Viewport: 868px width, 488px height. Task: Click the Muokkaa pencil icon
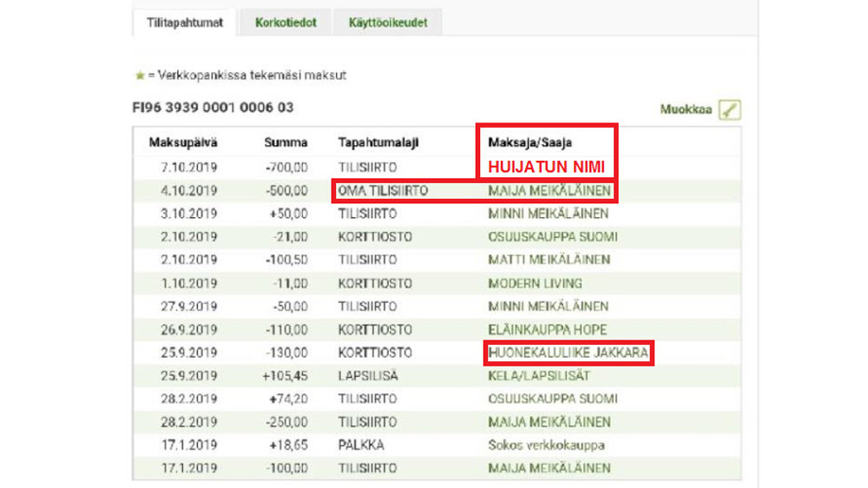tap(730, 109)
